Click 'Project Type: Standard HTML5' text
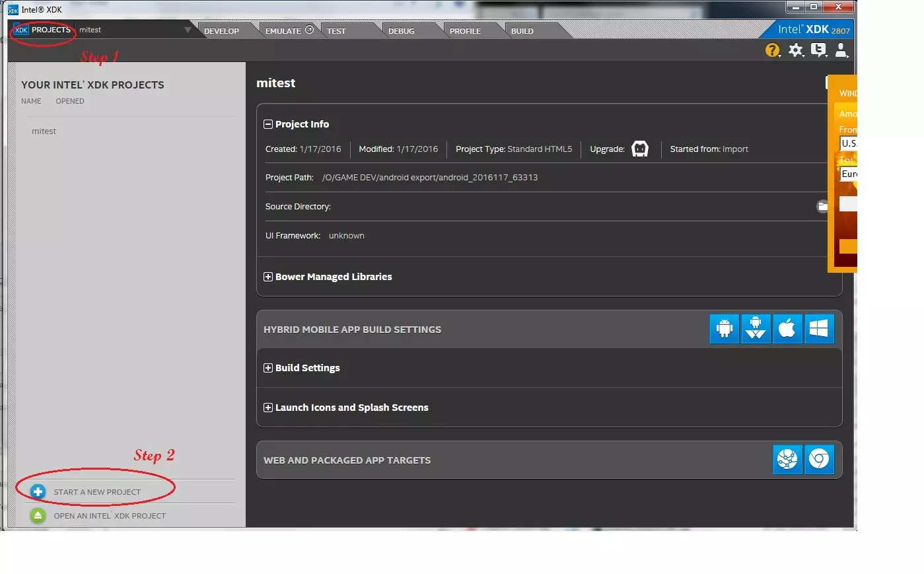This screenshot has height=574, width=924. [514, 149]
